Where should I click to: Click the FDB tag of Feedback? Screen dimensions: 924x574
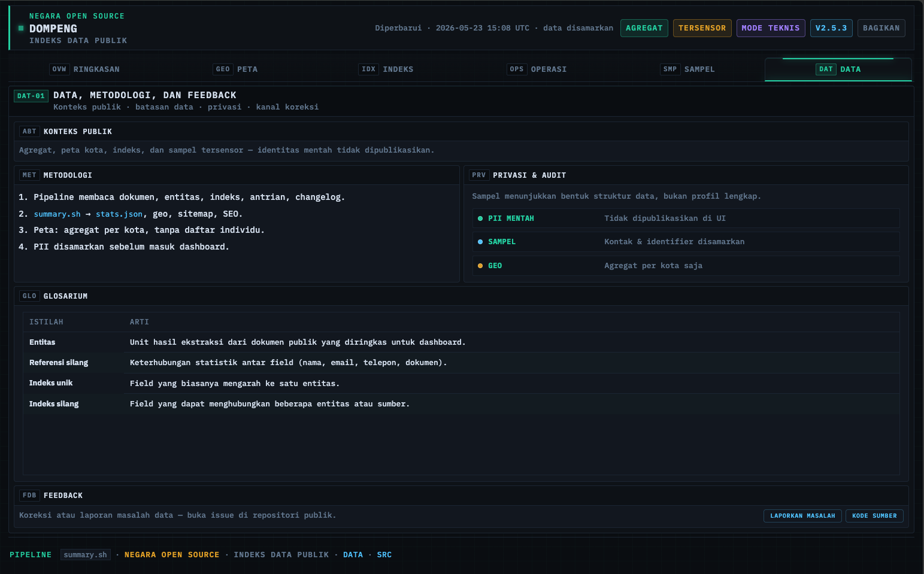click(x=29, y=496)
